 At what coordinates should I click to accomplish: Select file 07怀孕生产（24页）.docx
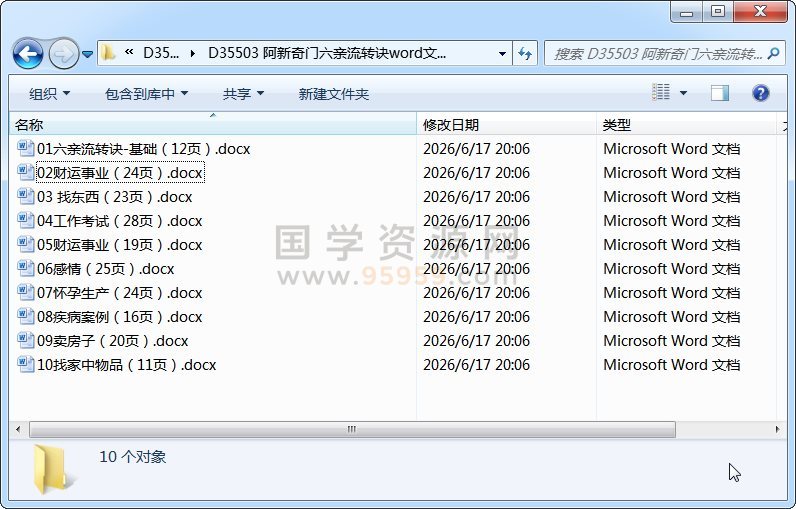[x=120, y=293]
